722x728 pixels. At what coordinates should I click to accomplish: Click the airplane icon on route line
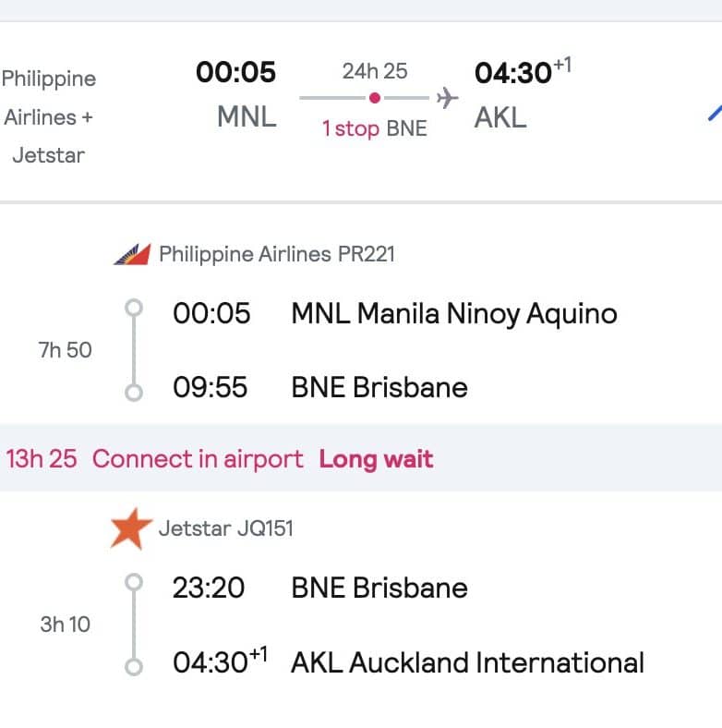[447, 98]
